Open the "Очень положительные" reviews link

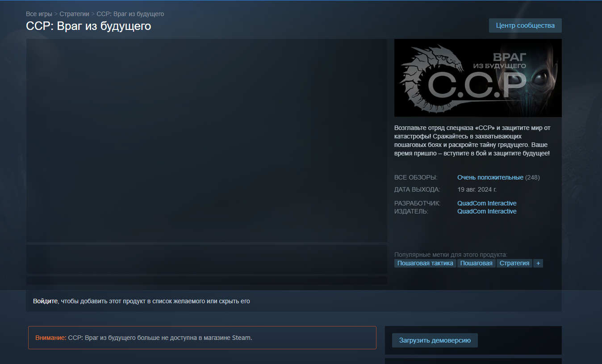(x=490, y=177)
